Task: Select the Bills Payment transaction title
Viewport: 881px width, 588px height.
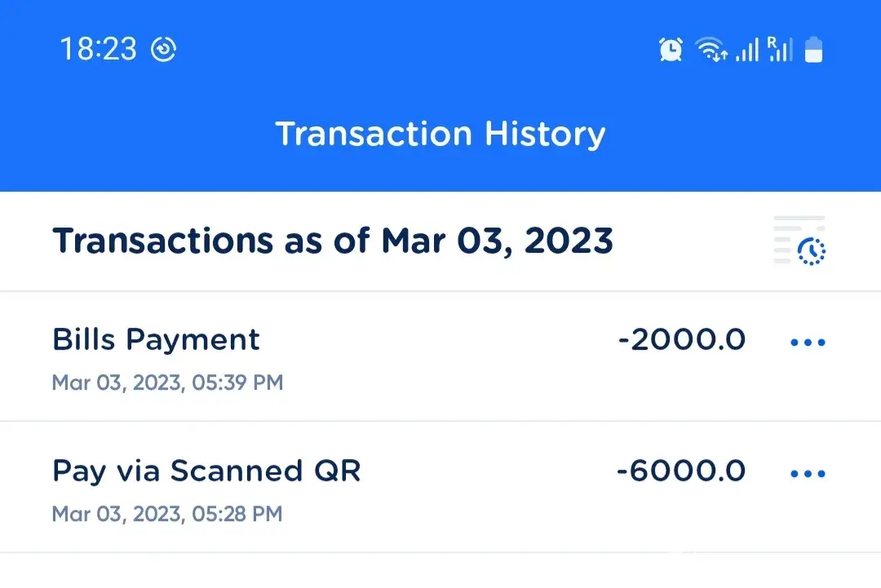Action: pyautogui.click(x=156, y=339)
